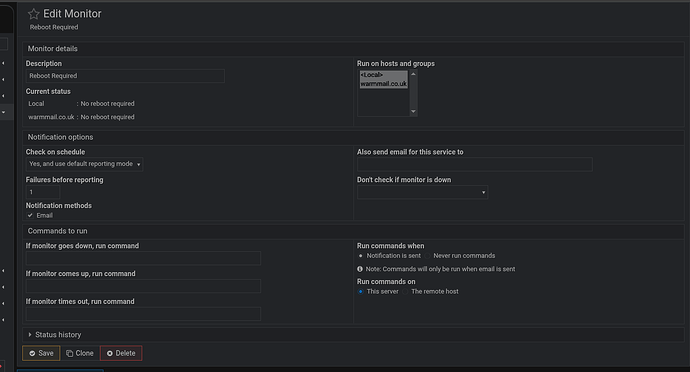The image size is (690, 372).
Task: Select warmmail.co.uk in the hosts list
Action: (383, 84)
